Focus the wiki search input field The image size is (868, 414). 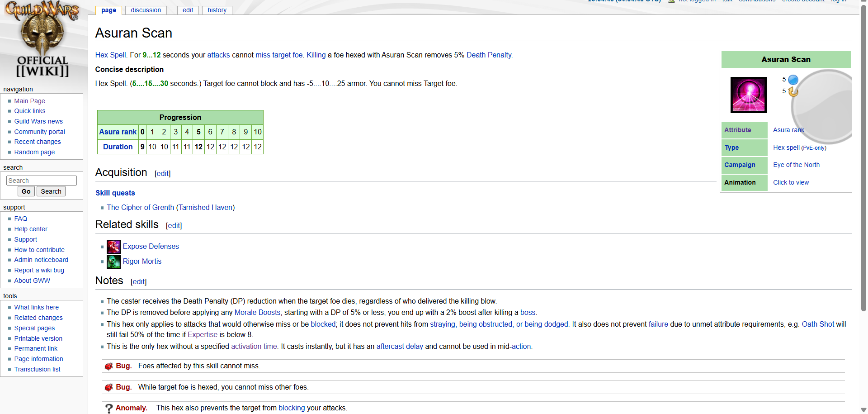(42, 181)
